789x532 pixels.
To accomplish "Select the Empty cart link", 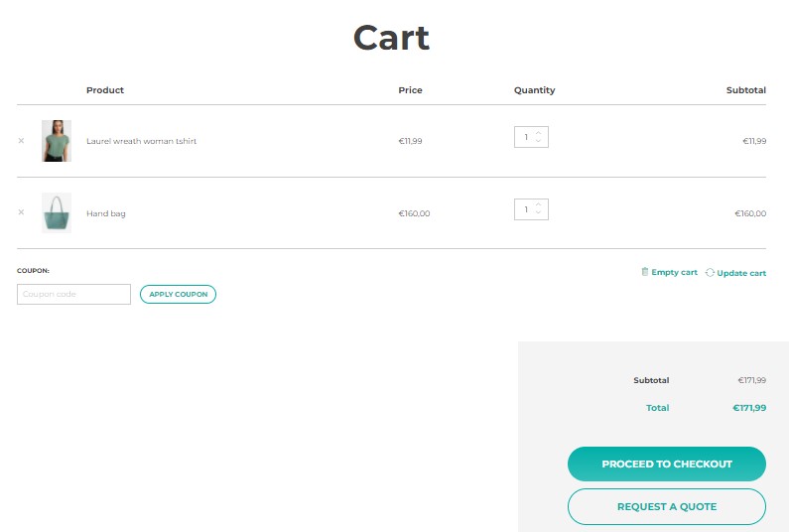I will click(x=674, y=272).
